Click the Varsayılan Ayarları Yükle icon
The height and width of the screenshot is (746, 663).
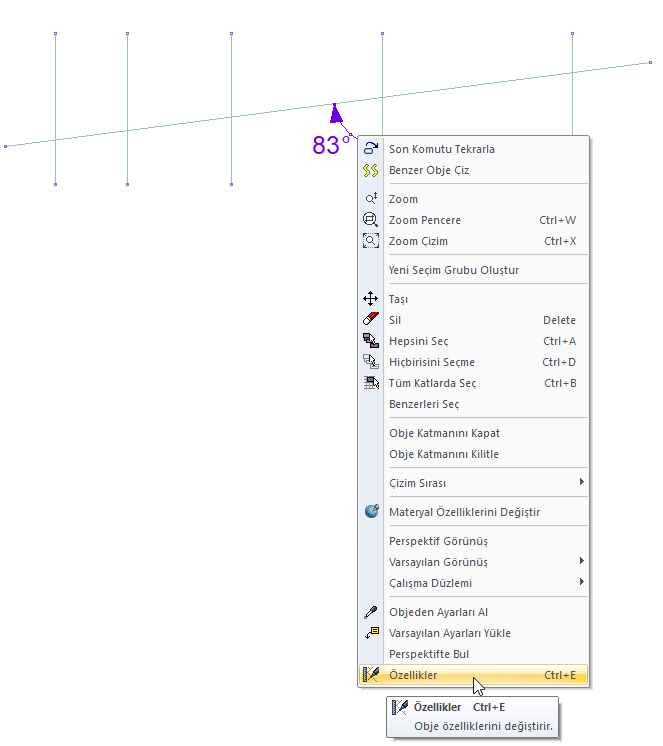click(x=371, y=633)
